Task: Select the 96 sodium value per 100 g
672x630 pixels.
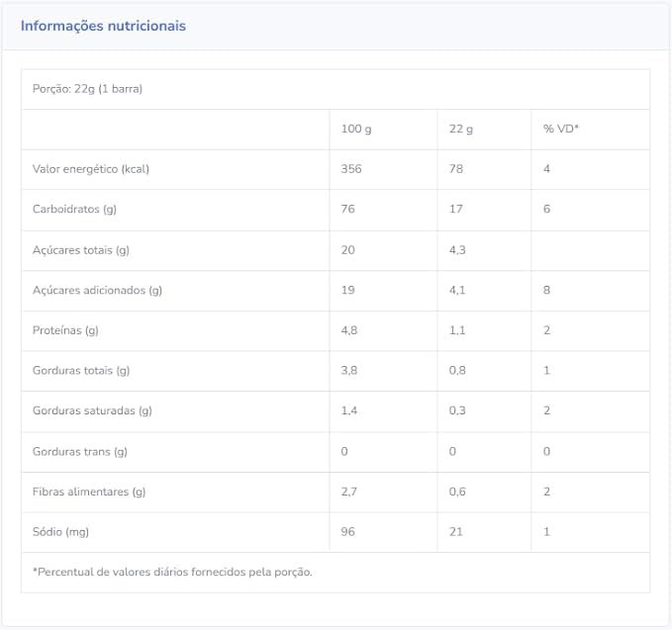Action: click(347, 532)
